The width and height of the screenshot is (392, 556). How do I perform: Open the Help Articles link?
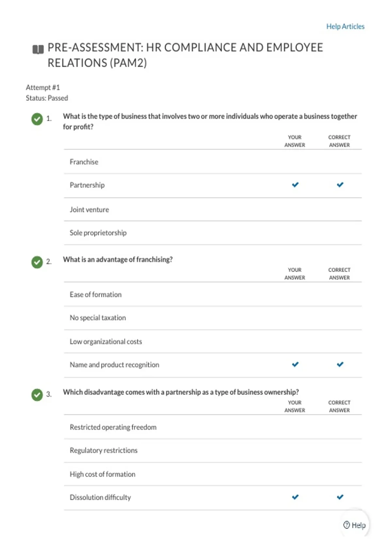click(345, 26)
